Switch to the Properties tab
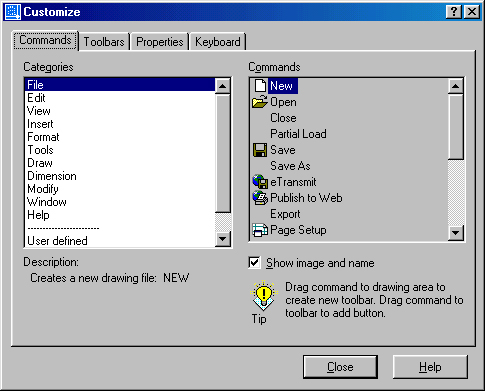The image size is (485, 391). point(160,42)
